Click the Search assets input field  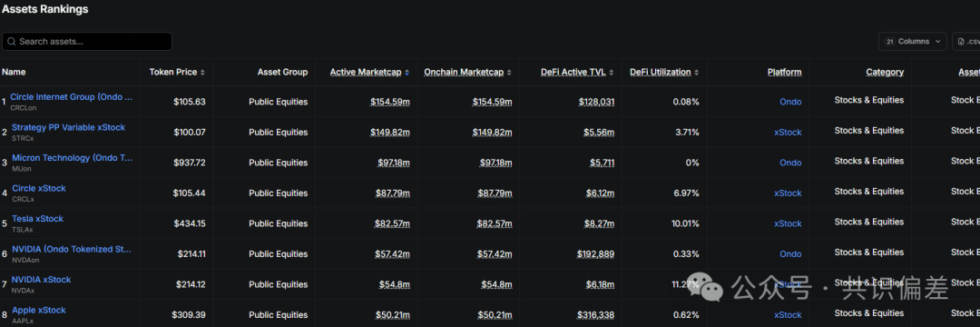[x=87, y=41]
